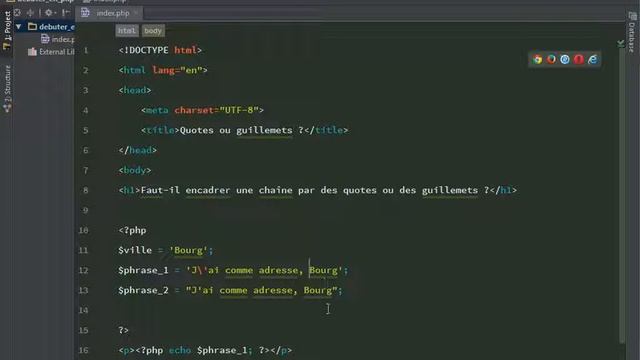Collapse the debuter_e project folder arrow

click(x=18, y=27)
